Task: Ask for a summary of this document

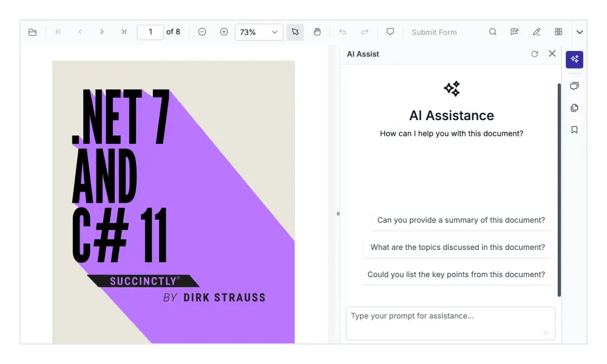Action: [x=461, y=220]
